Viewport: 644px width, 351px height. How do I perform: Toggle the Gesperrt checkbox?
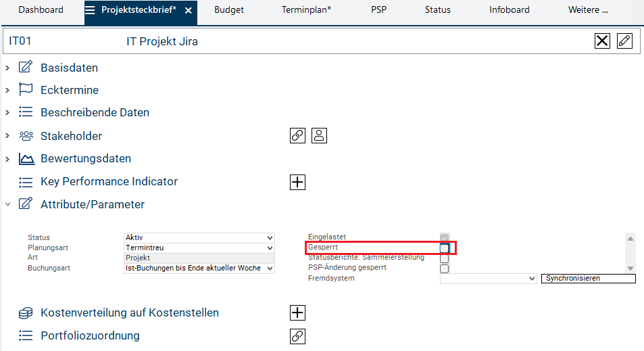pyautogui.click(x=445, y=248)
